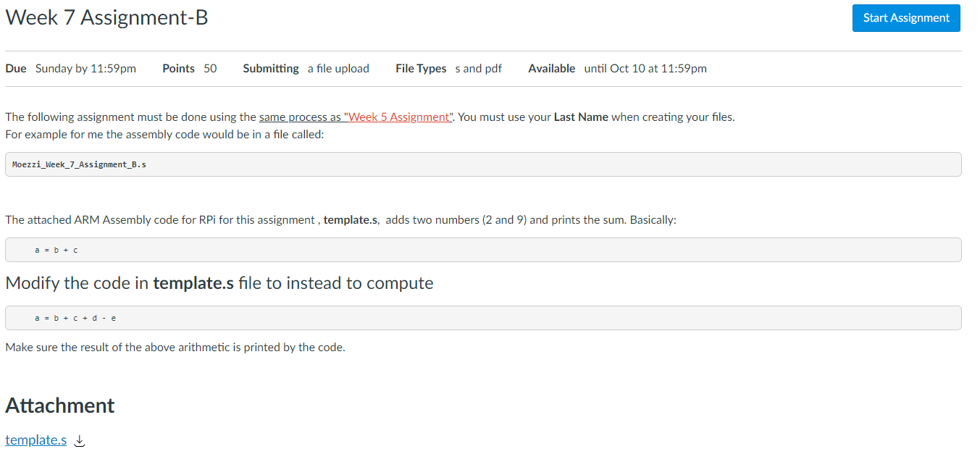Image resolution: width=980 pixels, height=454 pixels.
Task: Click the "Points 50" detail
Action: pos(190,69)
